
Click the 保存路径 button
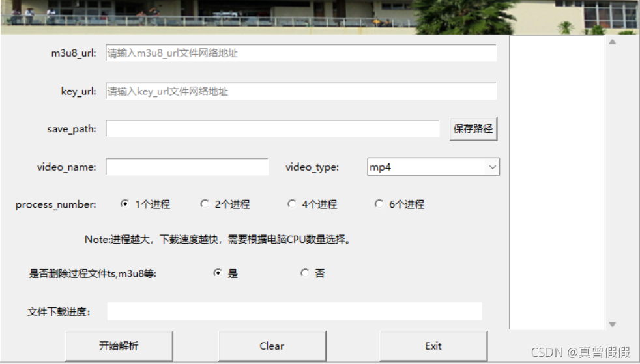coord(473,129)
